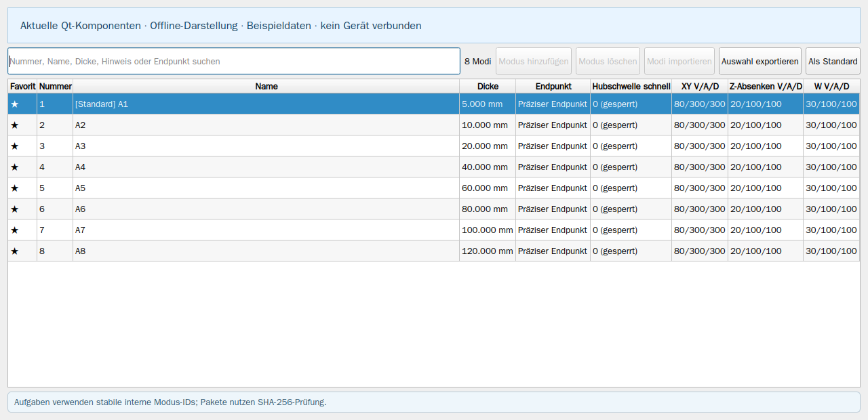Screen dimensions: 868x420
Task: Click the 'Hubschwelle schnell' column header
Action: (x=631, y=86)
